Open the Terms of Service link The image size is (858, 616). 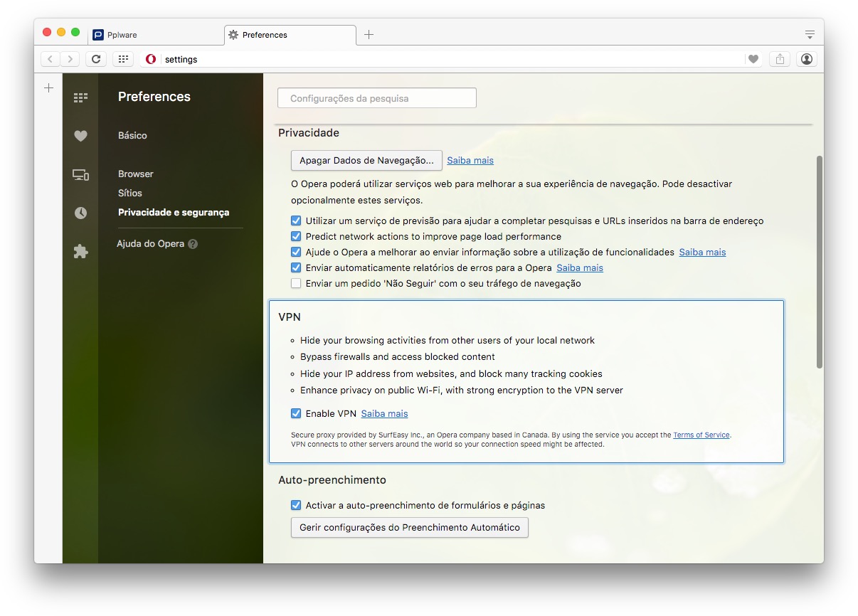701,435
